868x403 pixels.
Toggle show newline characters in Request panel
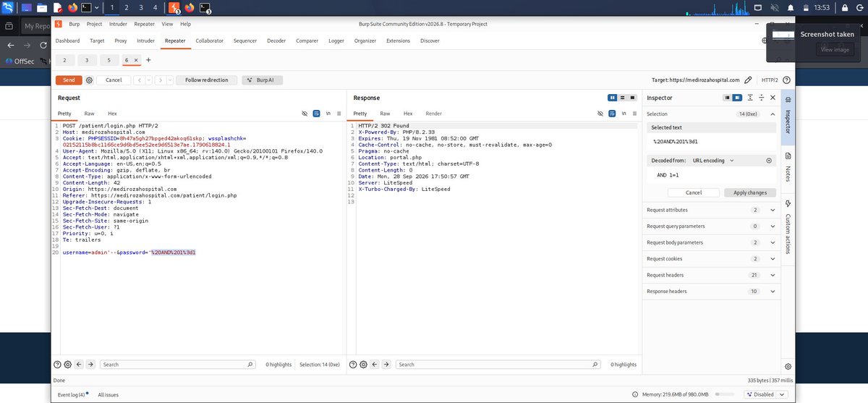pos(328,114)
